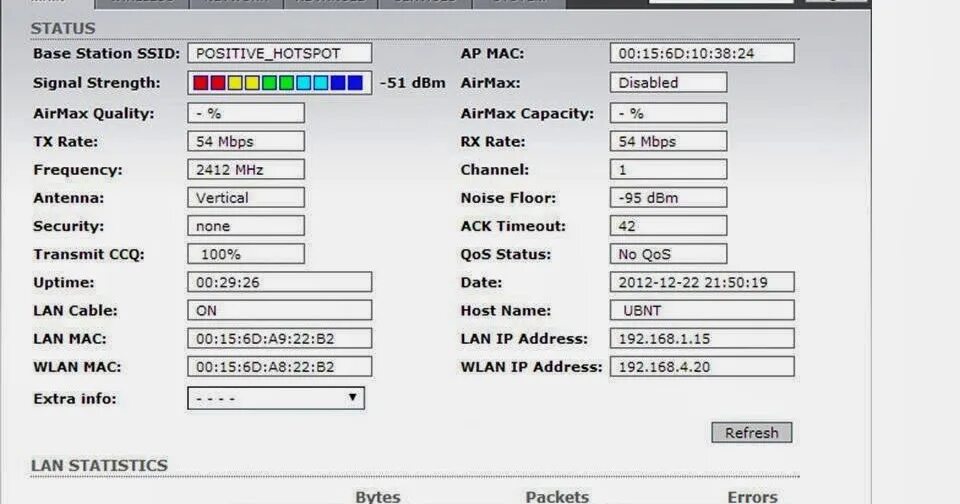Click the Signal Strength label
This screenshot has width=960, height=504.
click(97, 83)
